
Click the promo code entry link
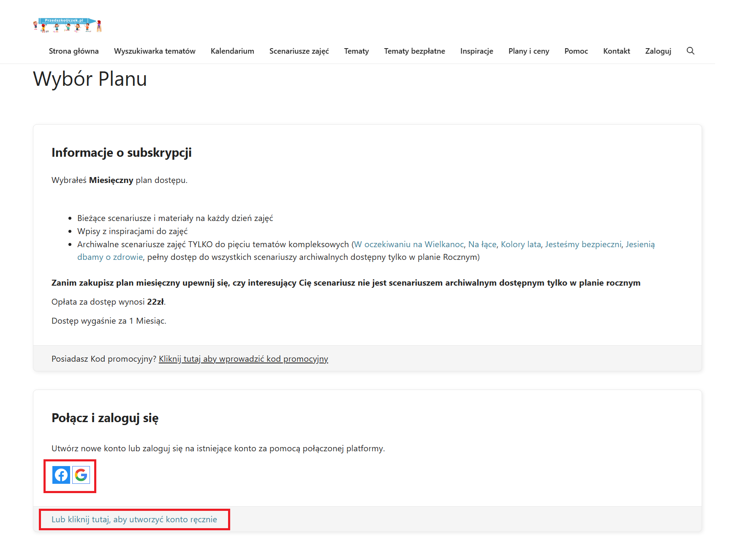click(x=243, y=359)
